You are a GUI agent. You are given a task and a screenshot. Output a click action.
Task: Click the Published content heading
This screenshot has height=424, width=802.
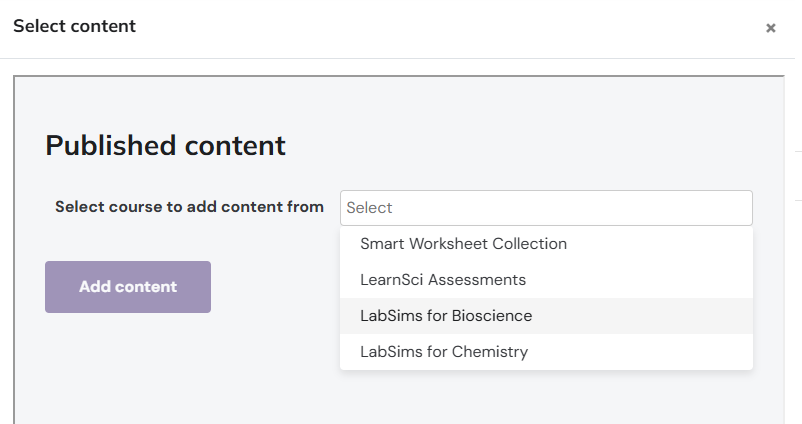165,146
